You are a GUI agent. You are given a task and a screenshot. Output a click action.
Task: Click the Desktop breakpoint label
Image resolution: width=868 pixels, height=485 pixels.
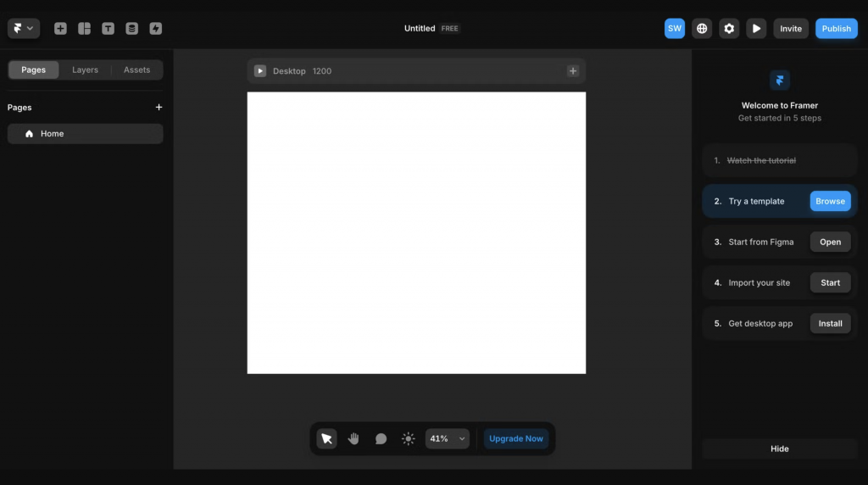(289, 71)
